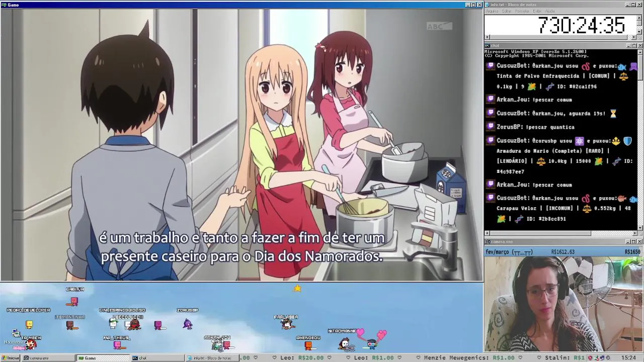Click the GABILUA character sprite
This screenshot has width=644, height=362.
point(74,301)
